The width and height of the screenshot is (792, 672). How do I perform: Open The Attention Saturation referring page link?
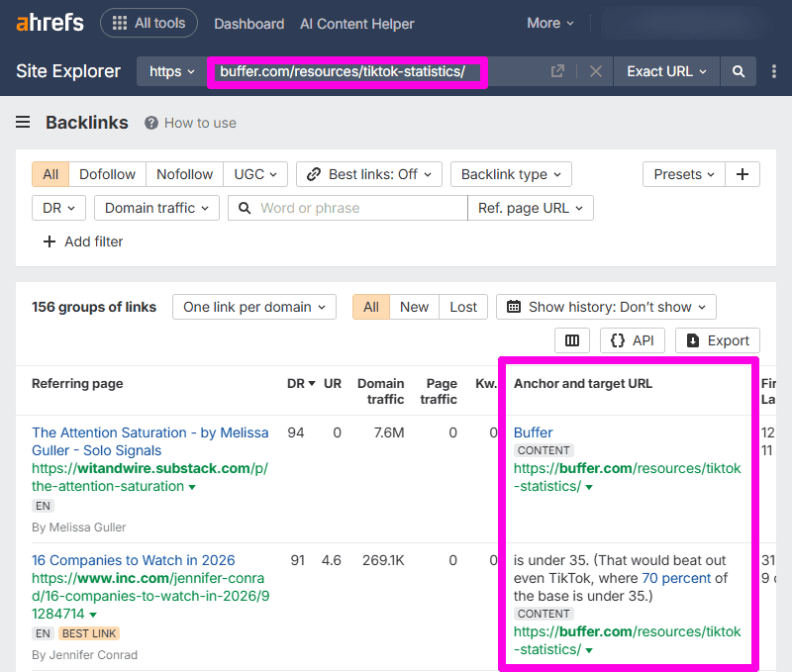click(150, 441)
